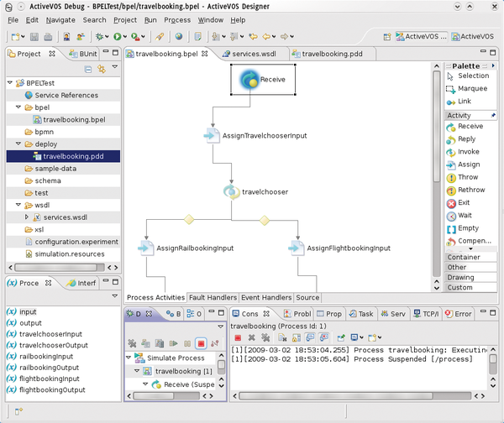Click the Save icon in main toolbar
The width and height of the screenshot is (504, 423).
34,37
